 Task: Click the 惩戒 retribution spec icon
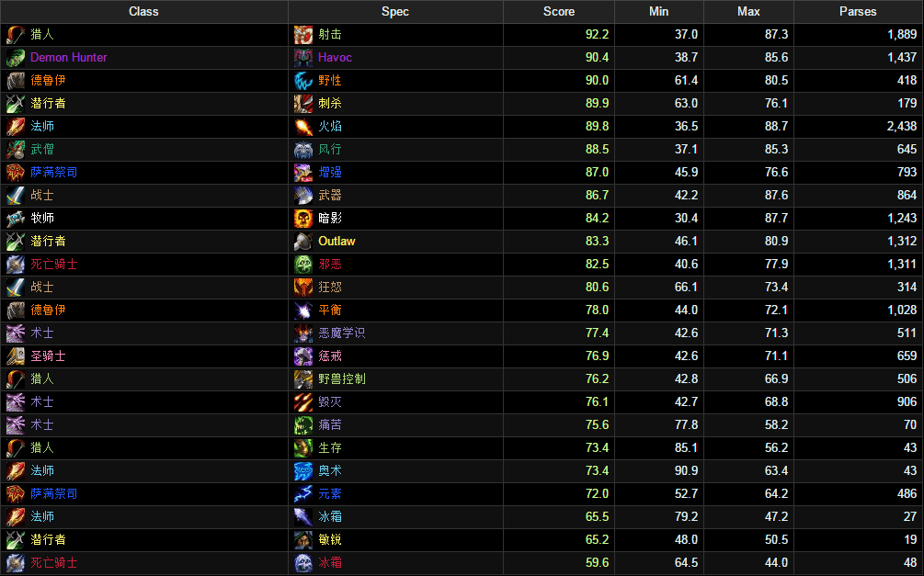(303, 356)
